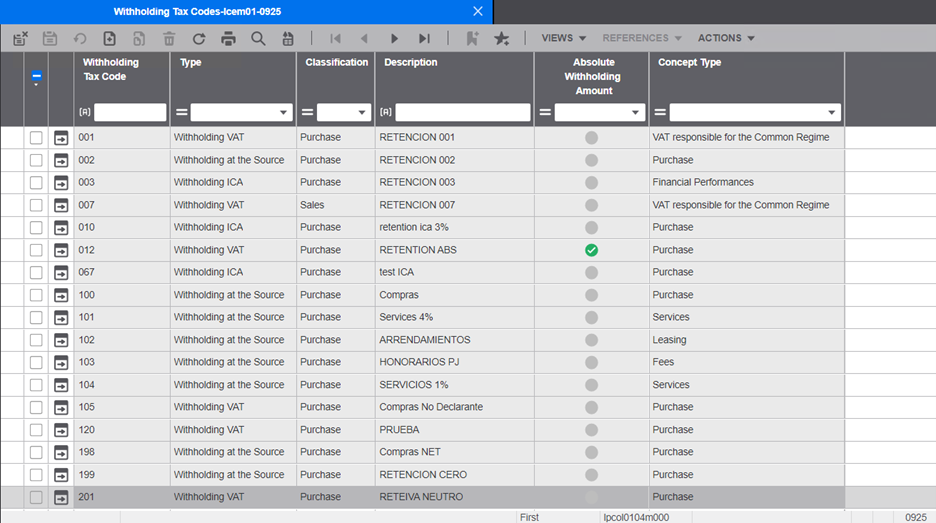Click the Description filter text field
Screen dimensions: 936x523
(x=462, y=113)
